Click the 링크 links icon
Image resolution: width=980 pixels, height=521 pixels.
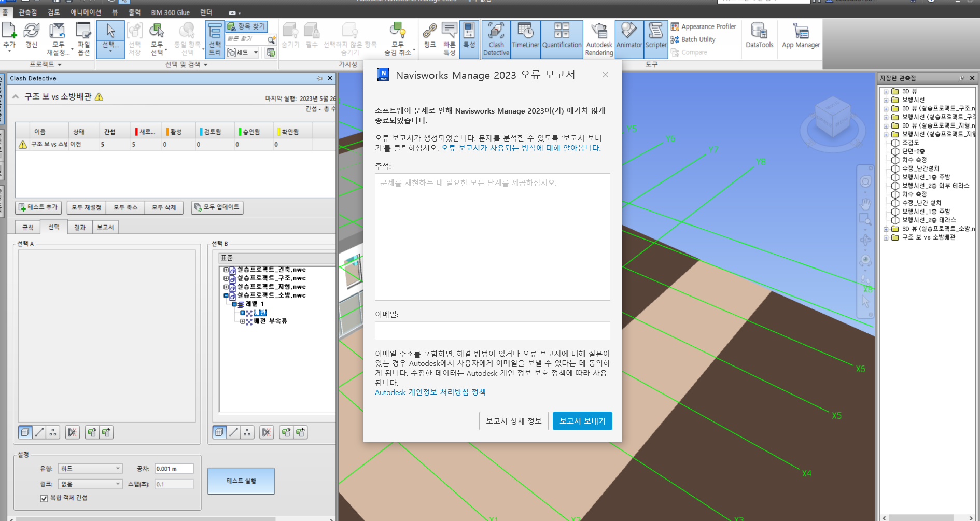click(429, 36)
